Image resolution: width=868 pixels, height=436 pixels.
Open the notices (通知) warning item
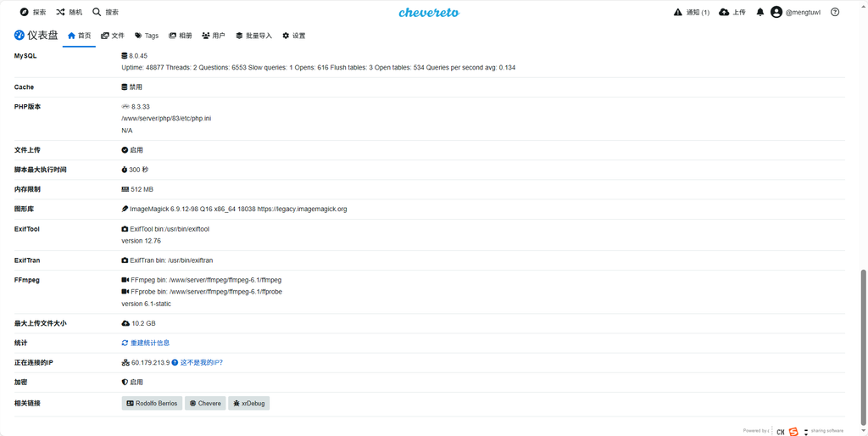tap(692, 12)
